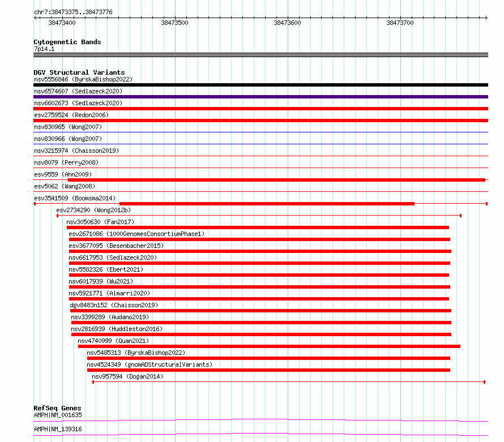
Task: Click the purple nsv6574607 variant bar
Action: point(260,97)
